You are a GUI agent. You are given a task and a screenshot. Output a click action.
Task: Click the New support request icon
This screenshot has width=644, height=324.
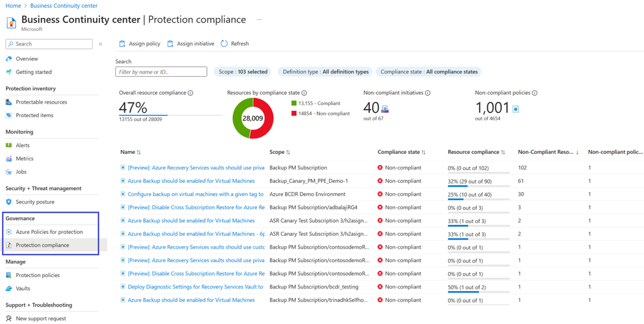click(8, 318)
